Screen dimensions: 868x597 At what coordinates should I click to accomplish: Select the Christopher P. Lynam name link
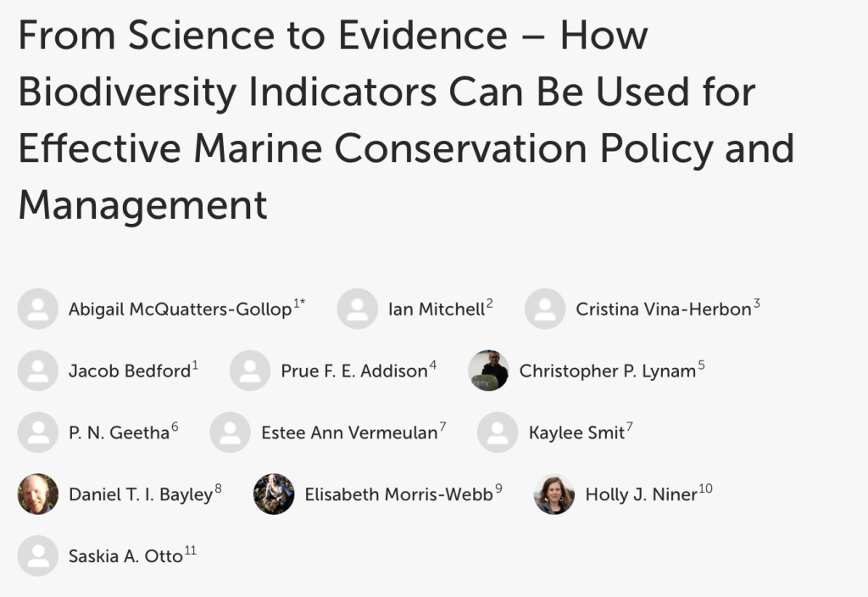click(607, 371)
